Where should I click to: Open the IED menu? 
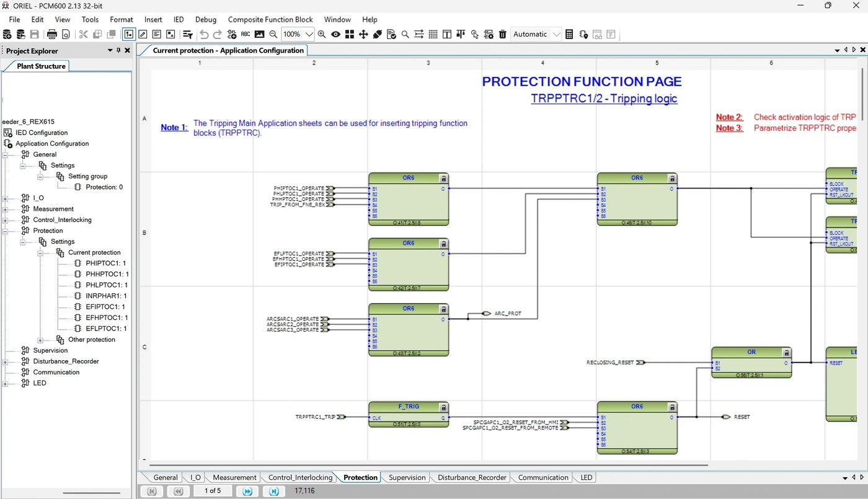179,19
